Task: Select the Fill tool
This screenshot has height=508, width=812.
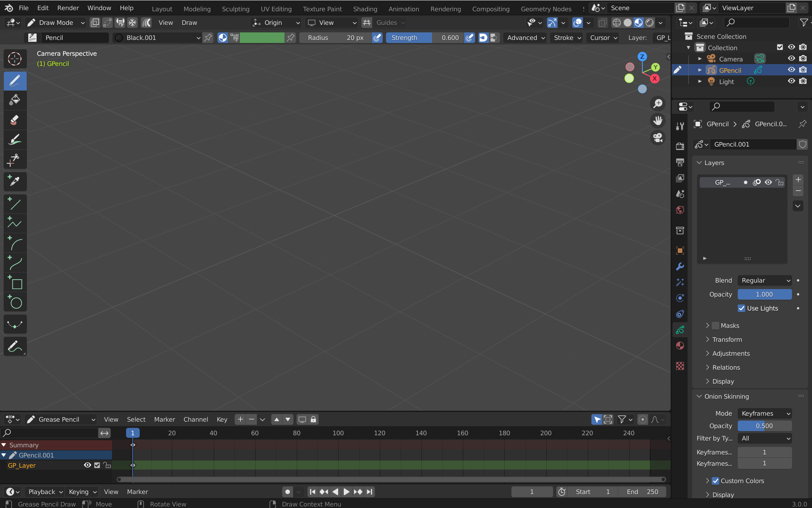Action: (15, 100)
